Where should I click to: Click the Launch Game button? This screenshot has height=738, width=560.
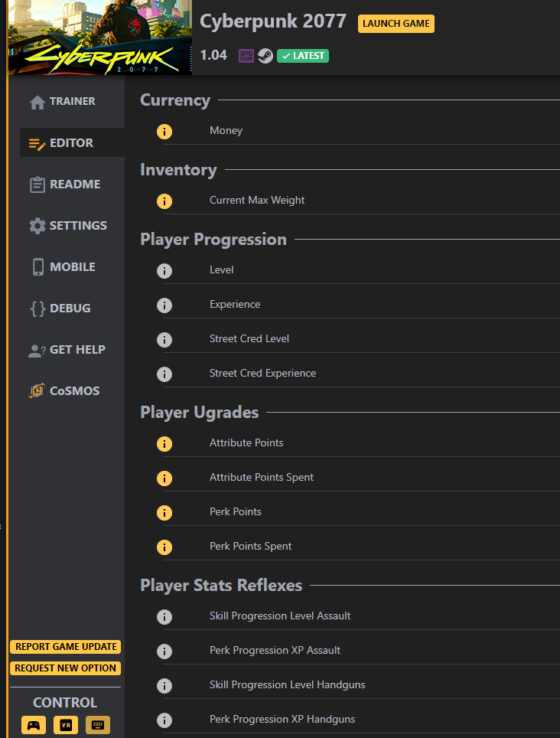click(x=396, y=24)
